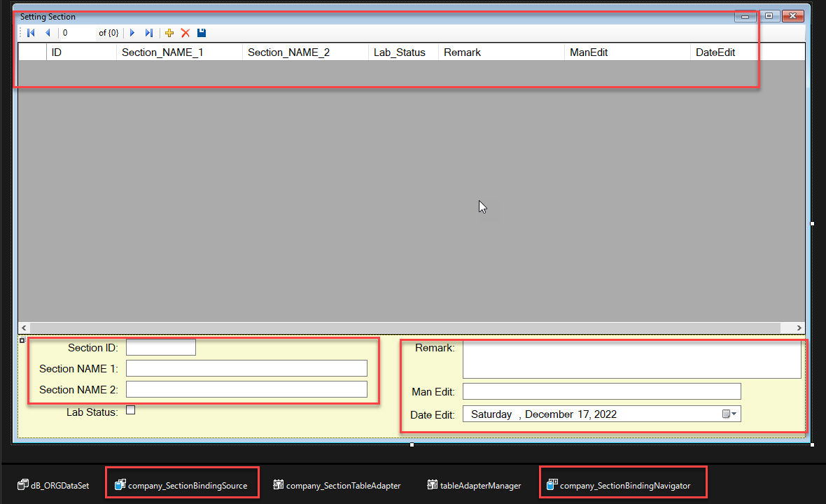The height and width of the screenshot is (504, 826).
Task: Click the Lab Status label
Action: (x=92, y=412)
